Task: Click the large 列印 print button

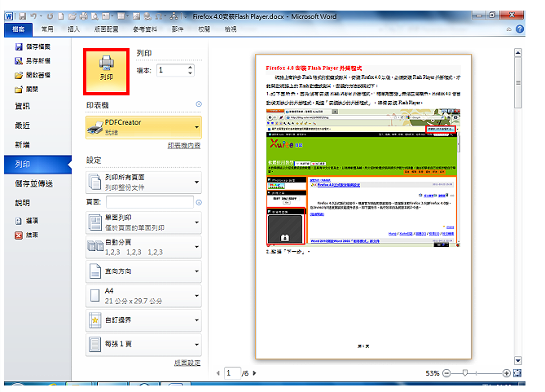Action: pos(106,72)
